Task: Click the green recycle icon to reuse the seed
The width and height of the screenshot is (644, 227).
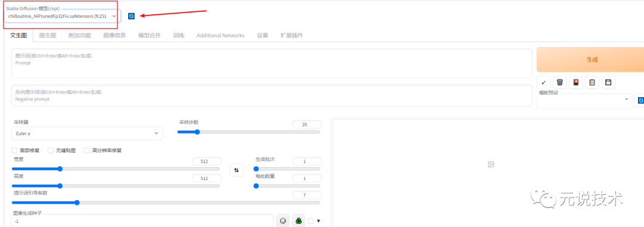Action: click(x=299, y=221)
